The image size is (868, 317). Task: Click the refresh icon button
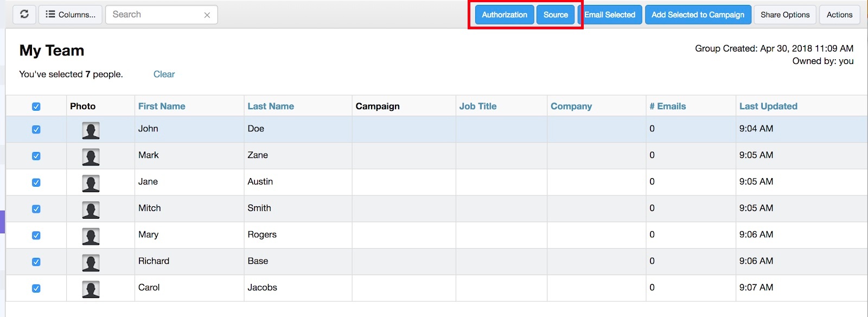pyautogui.click(x=24, y=15)
